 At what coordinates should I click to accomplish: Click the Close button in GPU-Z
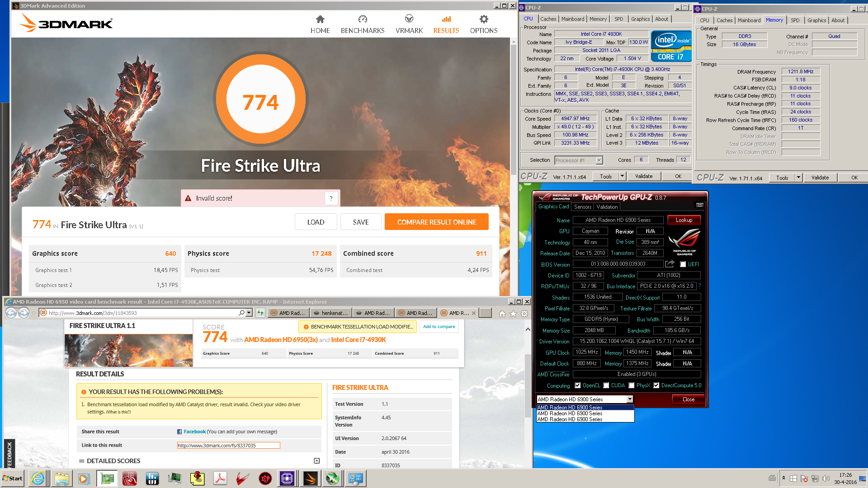[688, 399]
